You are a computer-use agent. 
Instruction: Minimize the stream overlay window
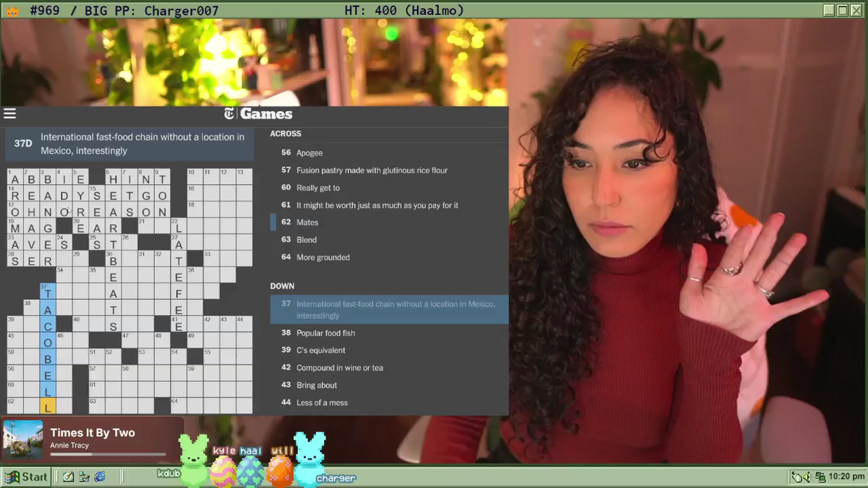point(829,10)
